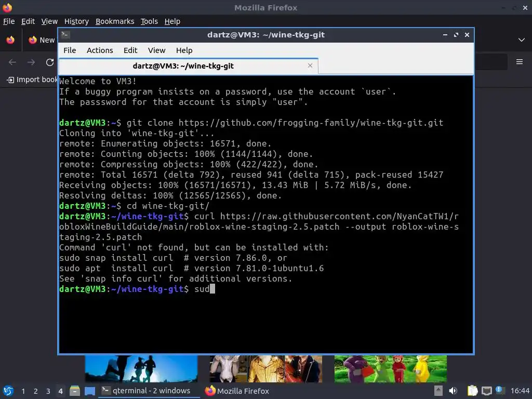Click clipboard manager tray icon
This screenshot has height=399, width=532.
pyautogui.click(x=472, y=391)
